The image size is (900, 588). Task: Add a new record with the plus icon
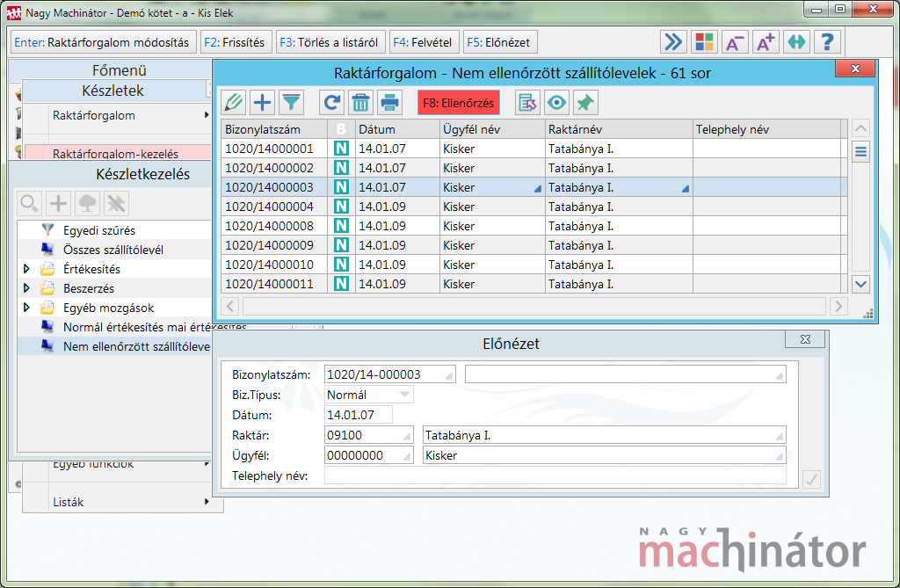pos(262,103)
